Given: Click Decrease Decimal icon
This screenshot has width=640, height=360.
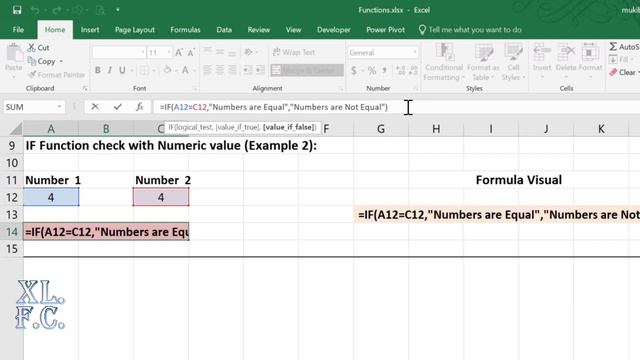Looking at the screenshot, I should click(413, 70).
